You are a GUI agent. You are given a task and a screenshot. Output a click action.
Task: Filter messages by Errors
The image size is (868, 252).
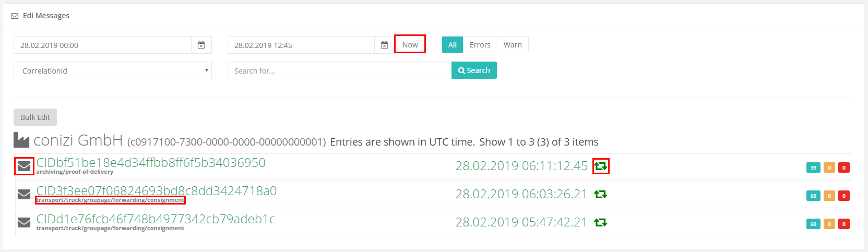(x=480, y=45)
